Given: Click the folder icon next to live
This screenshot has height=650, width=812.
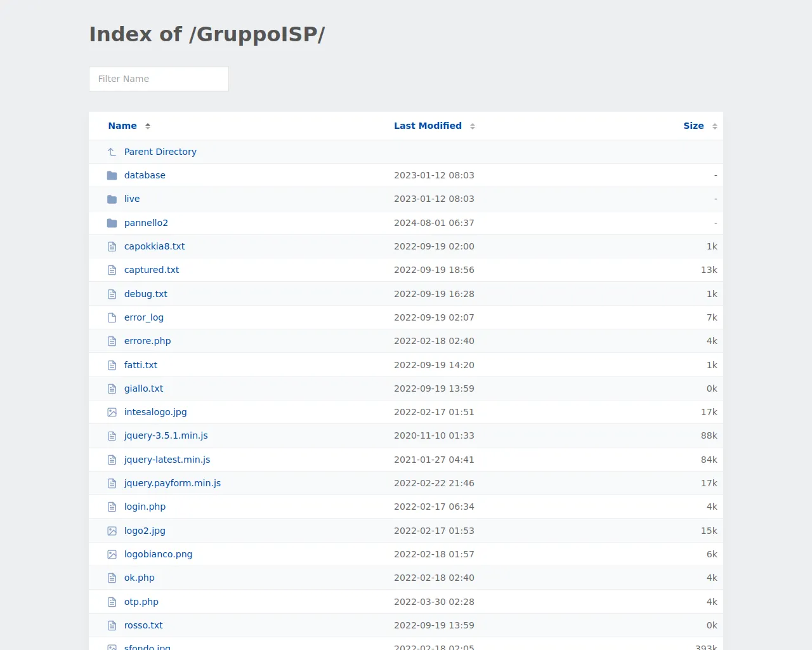Looking at the screenshot, I should pyautogui.click(x=112, y=199).
